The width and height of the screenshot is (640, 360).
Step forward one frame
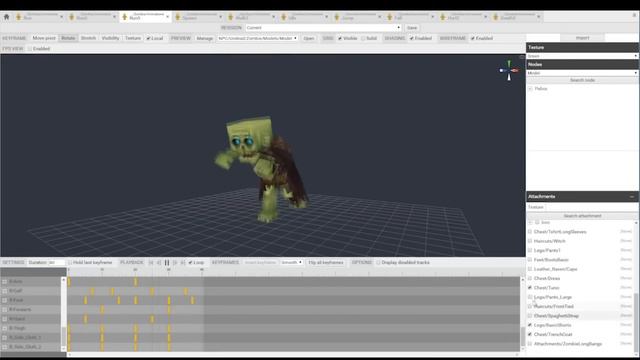(x=175, y=262)
